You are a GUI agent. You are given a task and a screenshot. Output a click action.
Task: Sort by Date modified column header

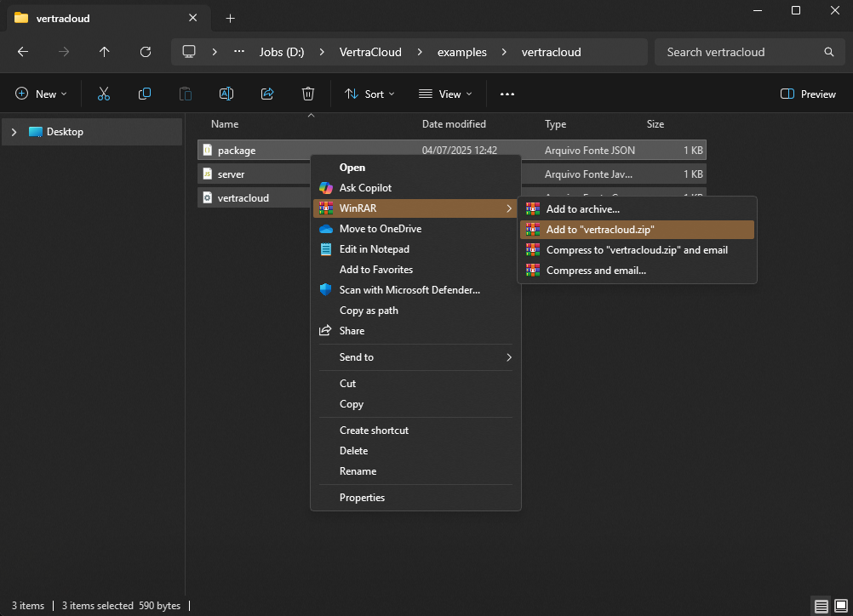click(454, 124)
